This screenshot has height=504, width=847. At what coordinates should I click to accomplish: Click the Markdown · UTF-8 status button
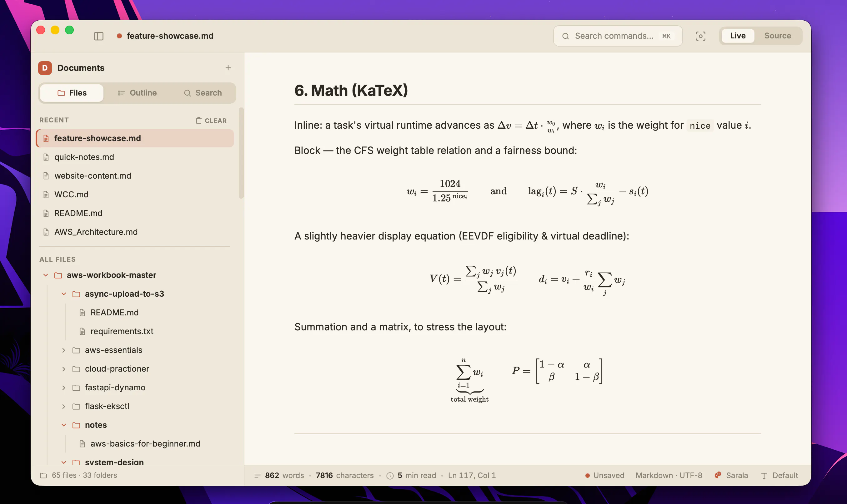click(669, 476)
